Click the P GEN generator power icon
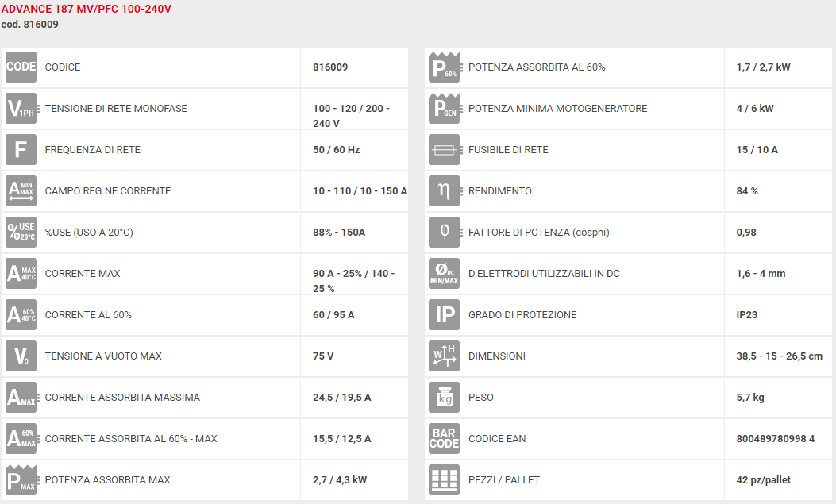Image resolution: width=836 pixels, height=504 pixels. tap(445, 108)
